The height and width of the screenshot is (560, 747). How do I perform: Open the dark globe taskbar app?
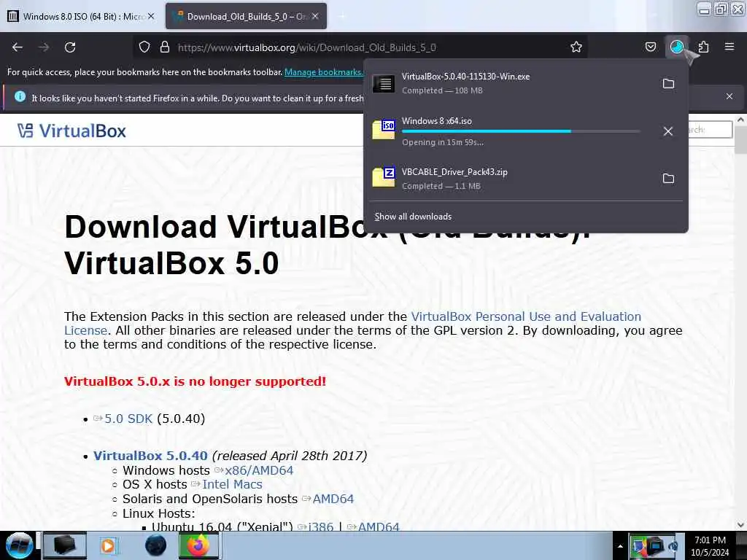coord(155,545)
